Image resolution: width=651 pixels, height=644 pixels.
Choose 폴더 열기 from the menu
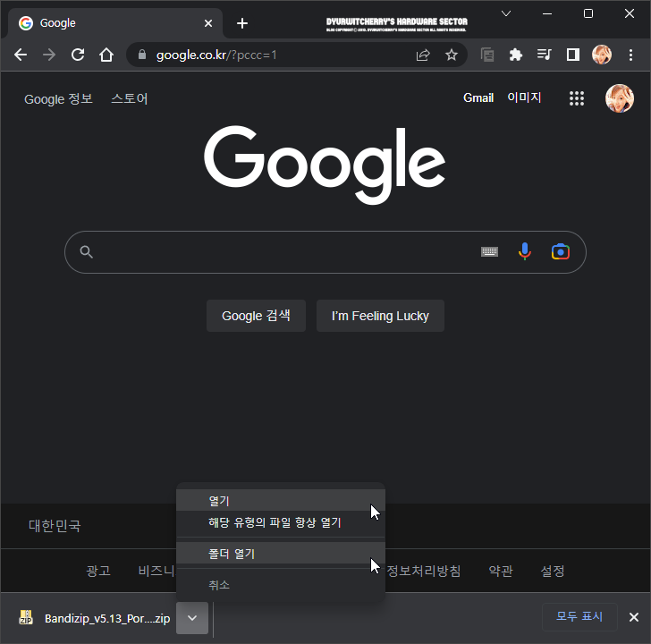coord(281,554)
